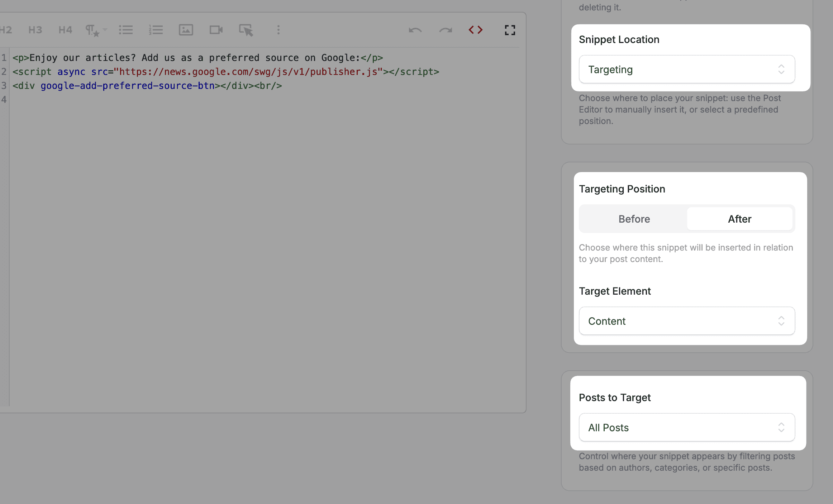
Task: Click the Targeting Position heading
Action: tap(622, 189)
